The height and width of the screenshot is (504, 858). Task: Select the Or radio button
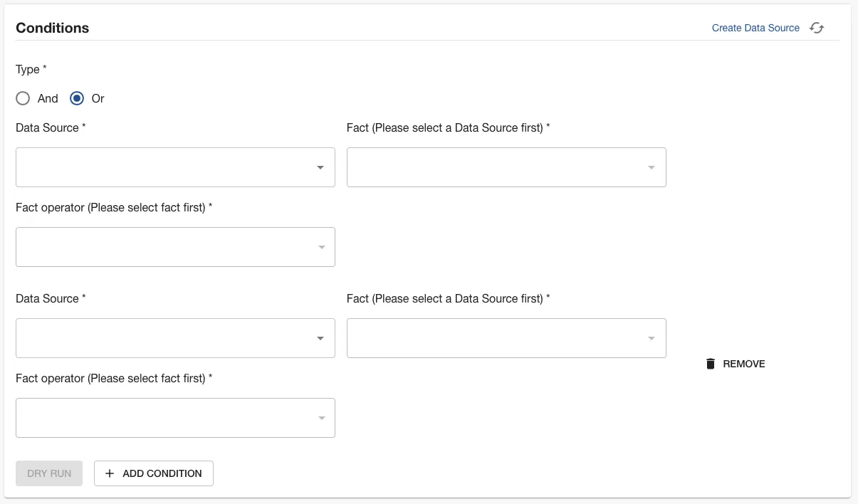click(77, 98)
